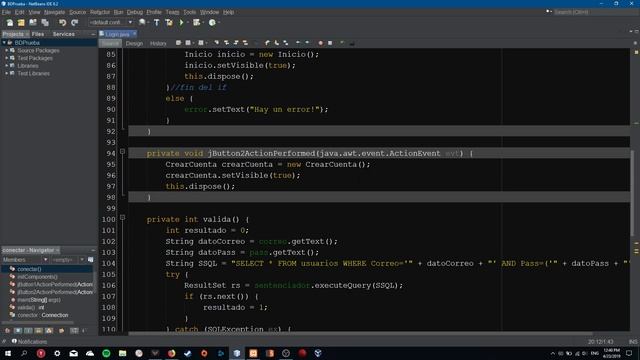Click the Open Project toolbar icon

[x=33, y=22]
